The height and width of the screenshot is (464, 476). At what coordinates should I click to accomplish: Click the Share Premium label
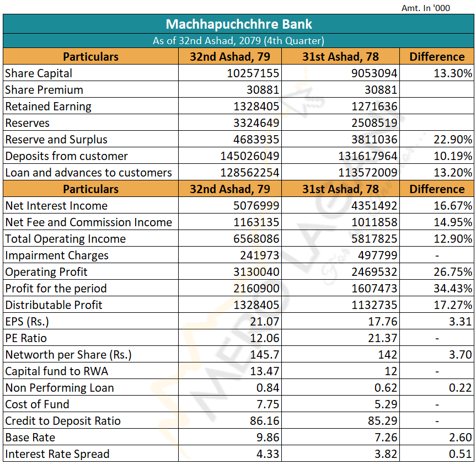(44, 90)
